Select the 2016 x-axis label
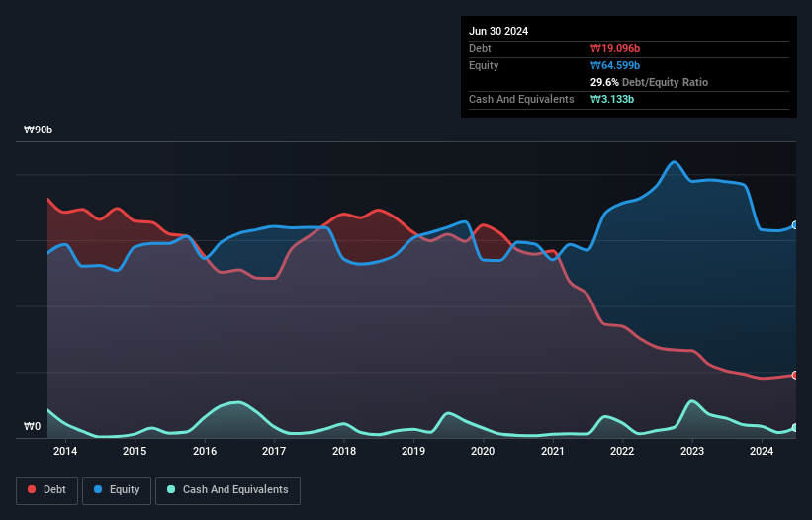812x520 pixels. pos(205,451)
